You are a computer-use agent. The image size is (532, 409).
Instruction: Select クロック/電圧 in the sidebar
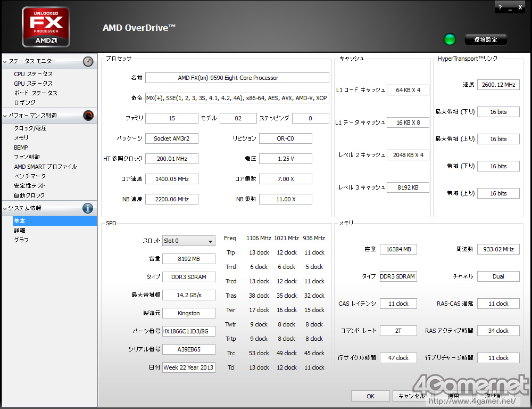click(x=30, y=128)
